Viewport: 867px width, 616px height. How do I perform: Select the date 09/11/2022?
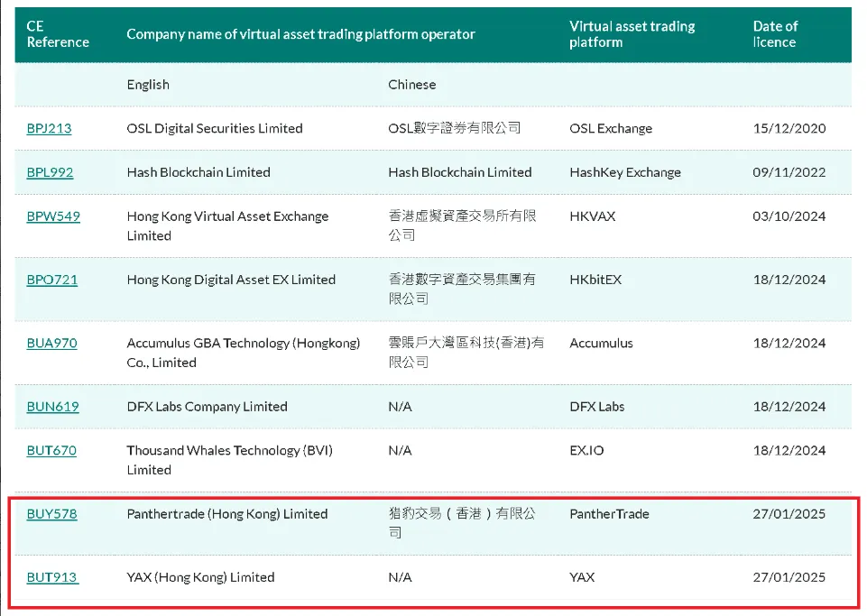[x=789, y=172]
